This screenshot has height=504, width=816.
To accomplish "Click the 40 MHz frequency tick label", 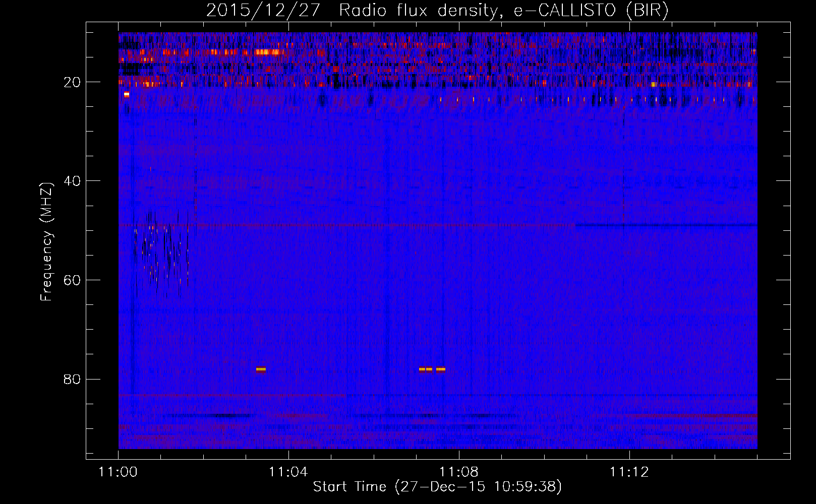I will [72, 181].
